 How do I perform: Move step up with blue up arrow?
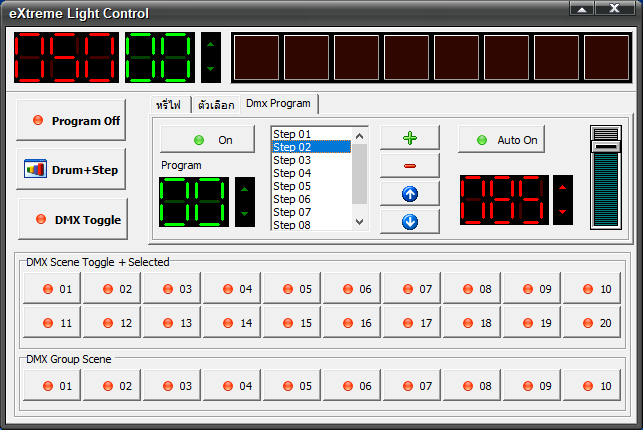(410, 194)
